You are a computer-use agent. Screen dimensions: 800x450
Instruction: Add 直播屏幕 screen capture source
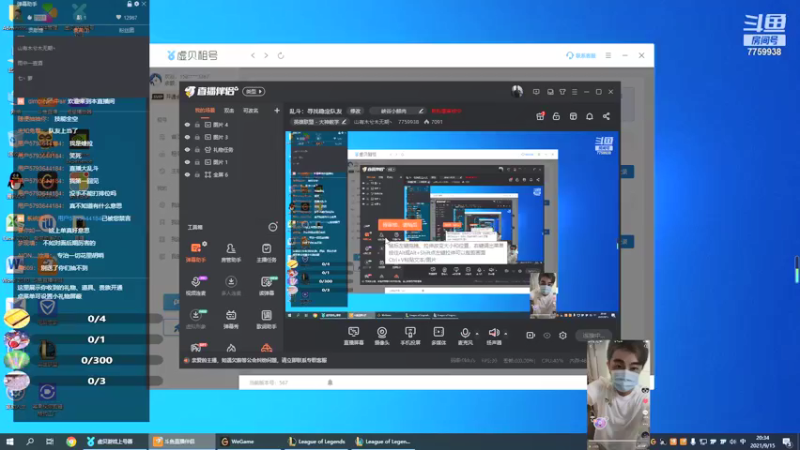click(x=354, y=336)
